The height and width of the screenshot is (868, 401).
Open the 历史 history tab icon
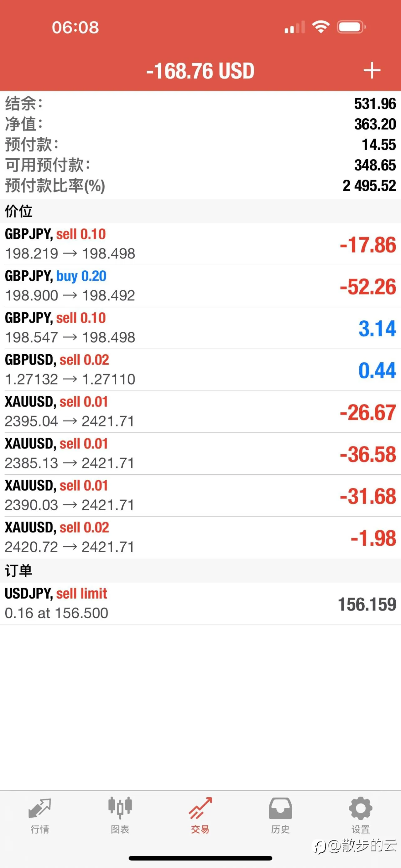(280, 808)
